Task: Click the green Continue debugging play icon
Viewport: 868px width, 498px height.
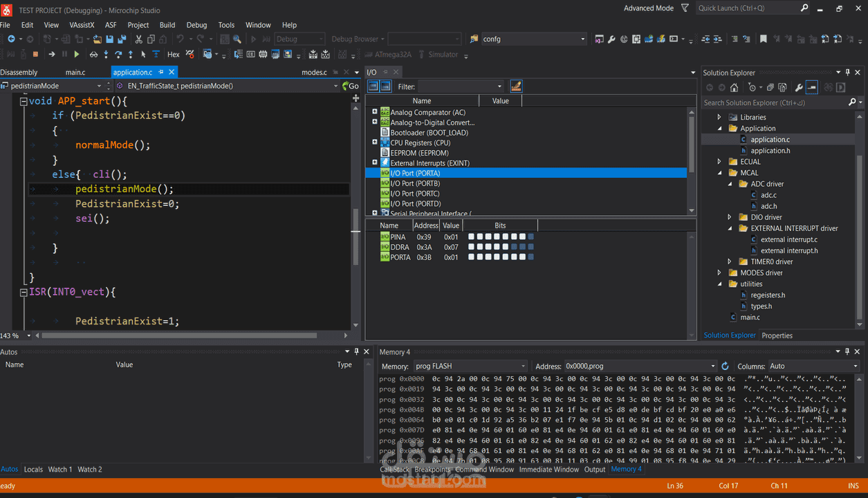Action: (77, 55)
